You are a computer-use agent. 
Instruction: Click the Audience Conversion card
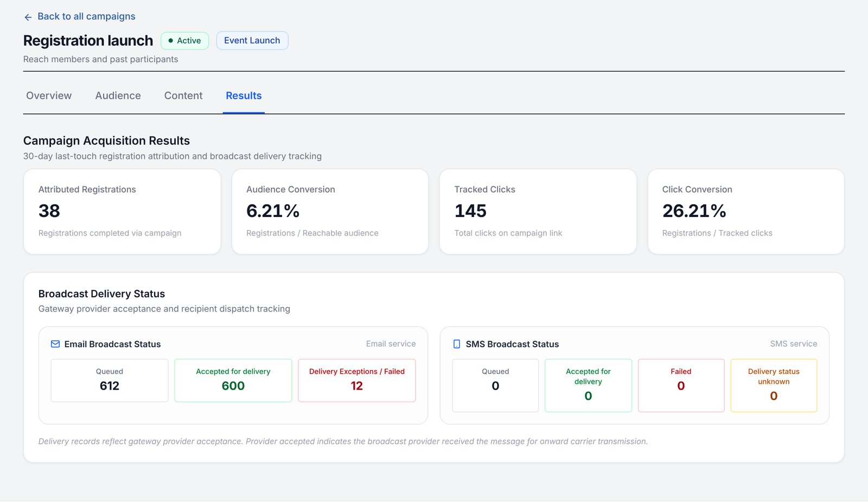330,212
